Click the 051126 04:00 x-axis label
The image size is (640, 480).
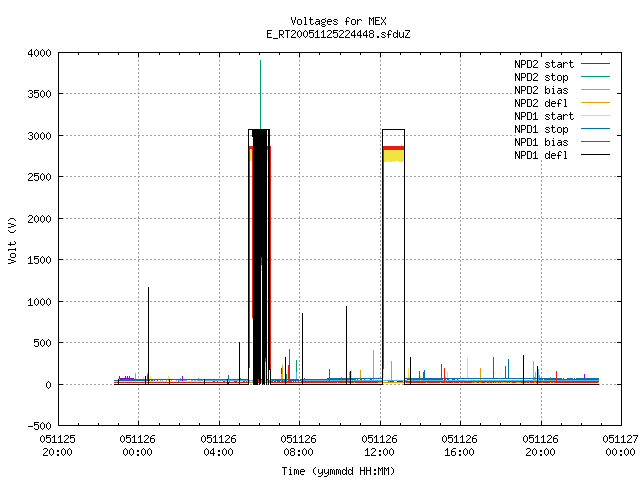[x=218, y=446]
